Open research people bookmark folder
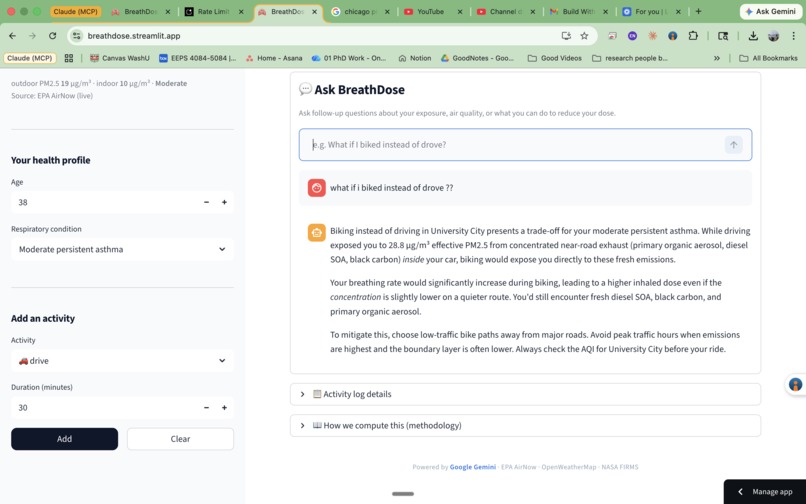 [x=630, y=58]
